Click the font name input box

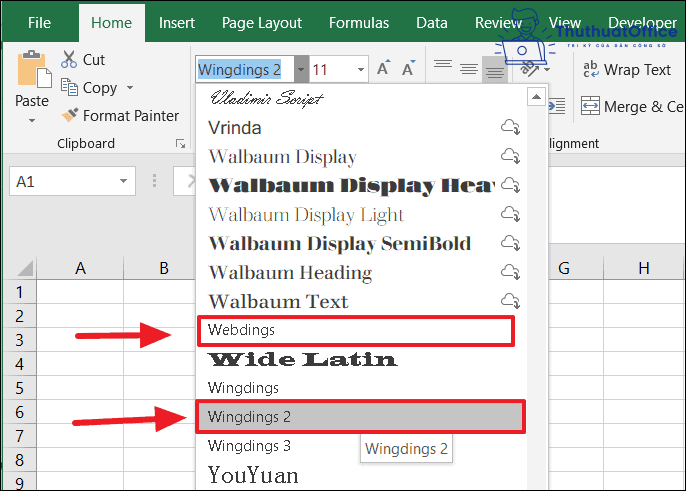[245, 69]
